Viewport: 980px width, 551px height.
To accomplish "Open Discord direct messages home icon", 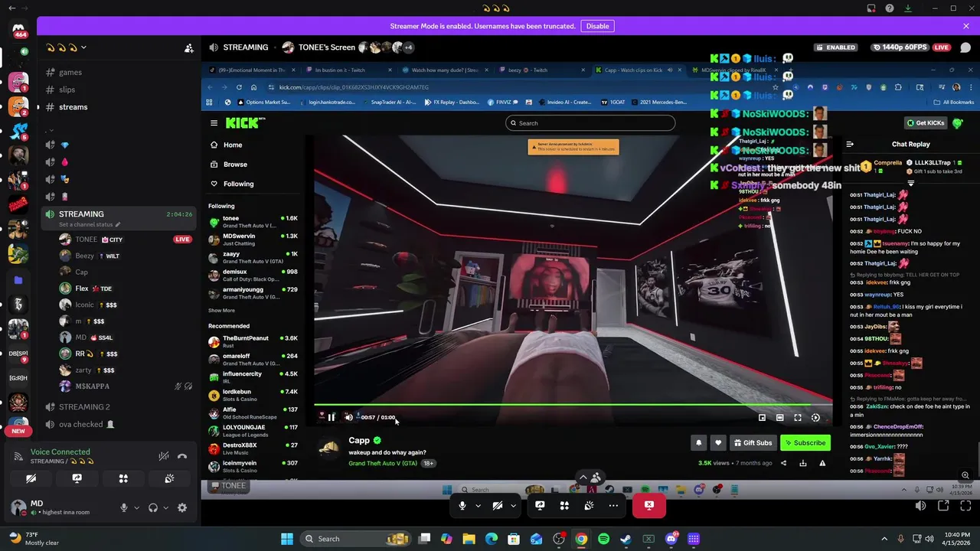I will tap(18, 29).
